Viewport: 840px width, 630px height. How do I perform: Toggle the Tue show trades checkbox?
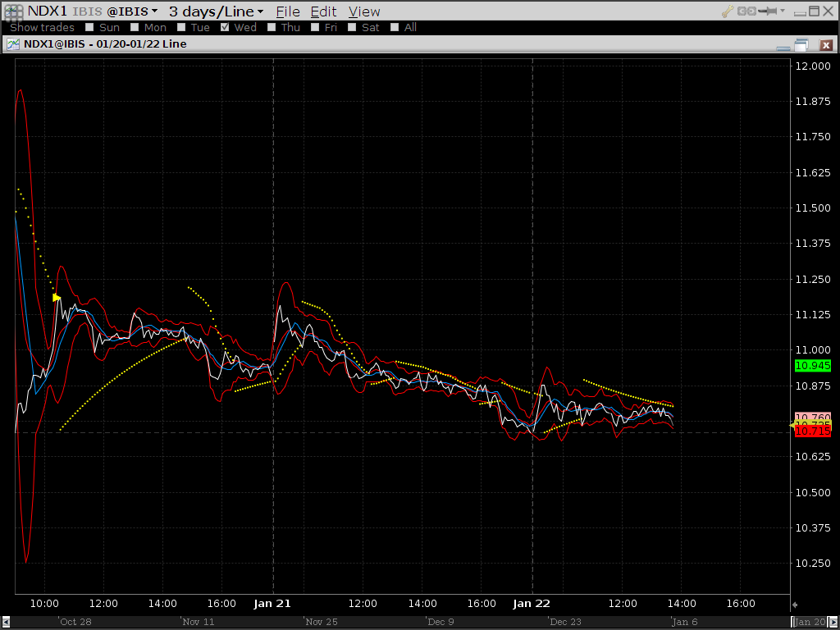(x=181, y=27)
